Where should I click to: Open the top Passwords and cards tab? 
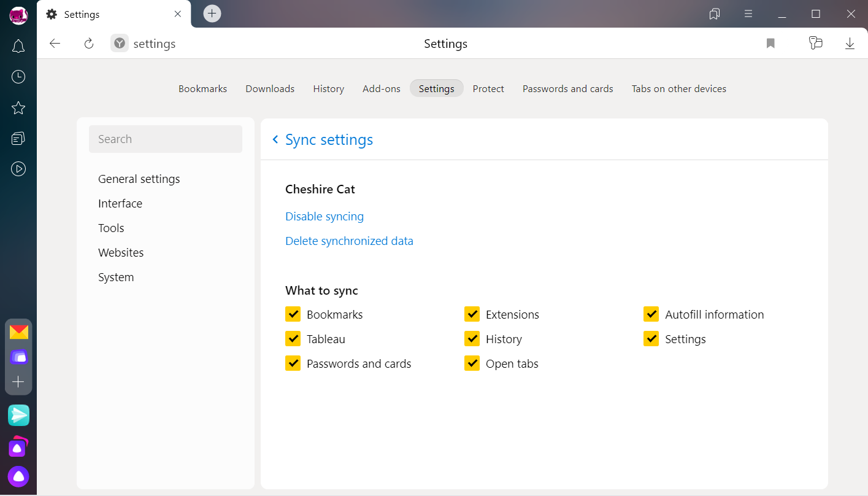click(568, 88)
